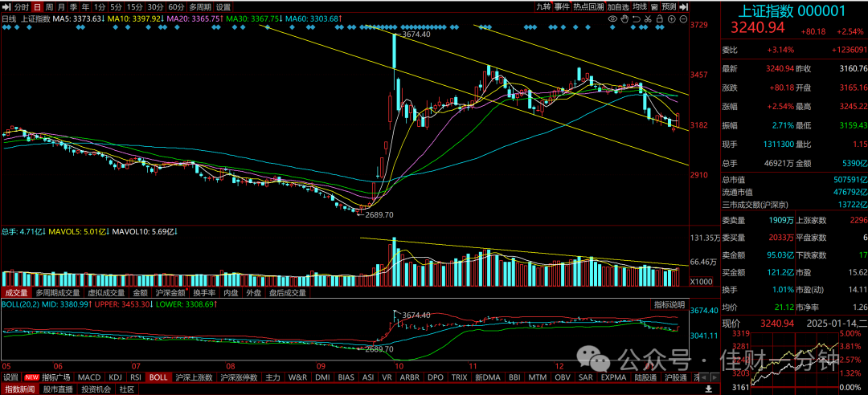Switch indicator to 主力
This screenshot has width=868, height=395.
(272, 377)
